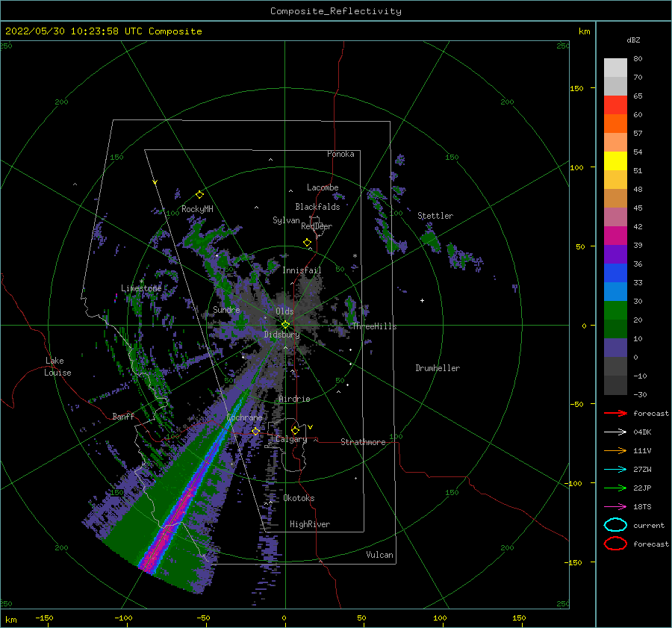Screen dimensions: 672x628
Task: Click the yellow radar site diamond by Olds
Action: tap(285, 325)
